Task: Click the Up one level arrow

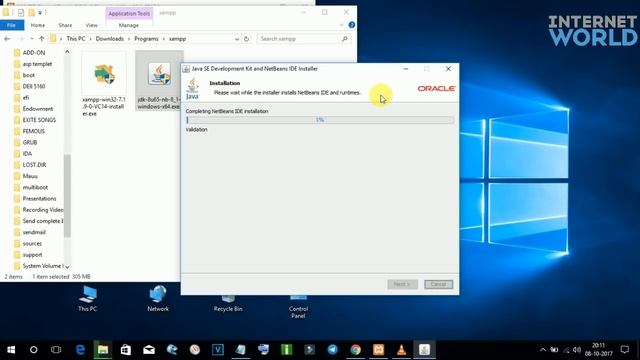Action: pyautogui.click(x=41, y=39)
